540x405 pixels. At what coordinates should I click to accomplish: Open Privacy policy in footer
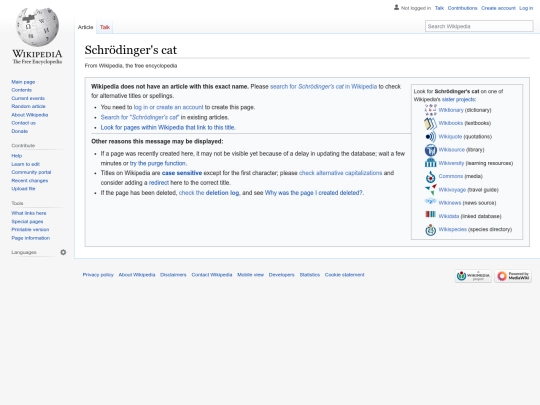click(98, 275)
